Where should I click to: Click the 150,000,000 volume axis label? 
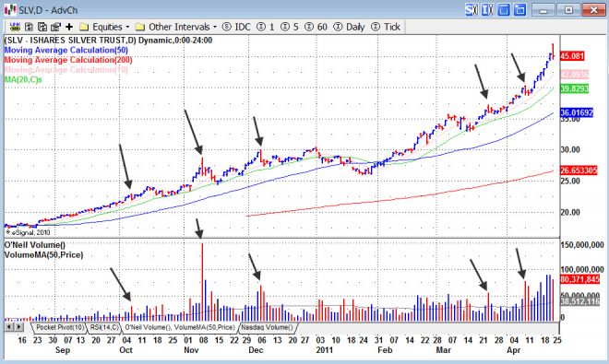[x=582, y=245]
